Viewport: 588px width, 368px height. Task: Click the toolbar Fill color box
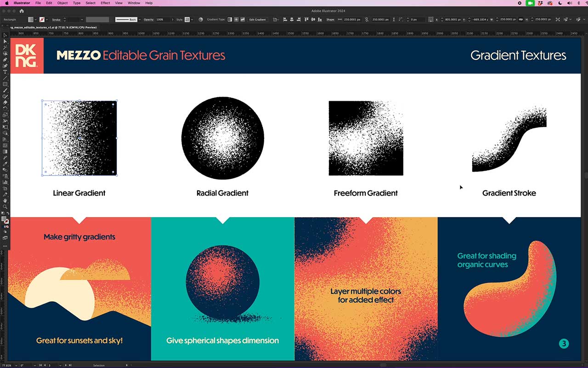pos(4,218)
